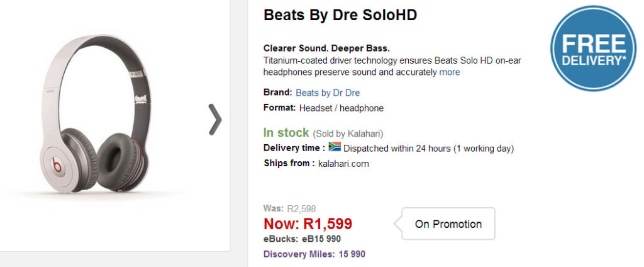Open the Beats by Dr Dre brand link
The width and height of the screenshot is (644, 267).
pyautogui.click(x=328, y=93)
